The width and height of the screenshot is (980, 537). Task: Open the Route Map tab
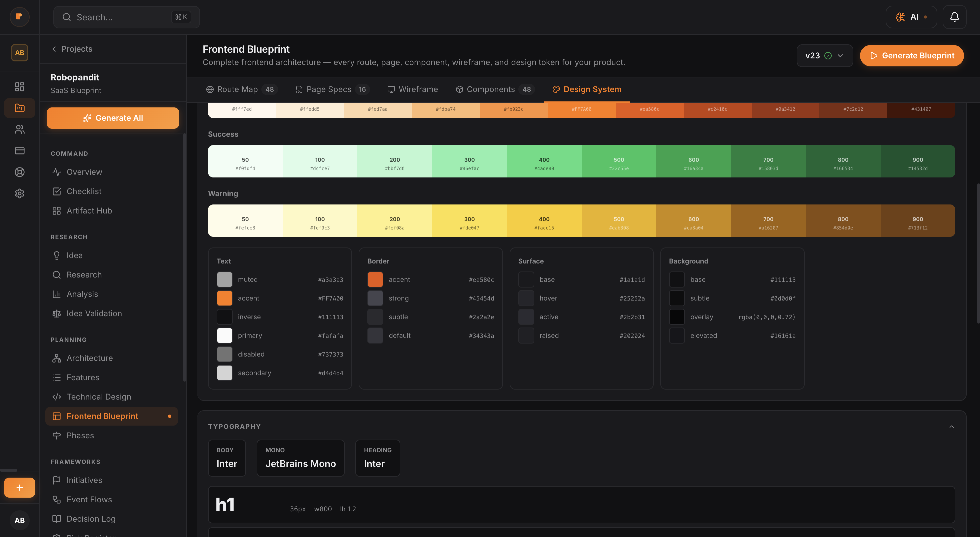240,89
